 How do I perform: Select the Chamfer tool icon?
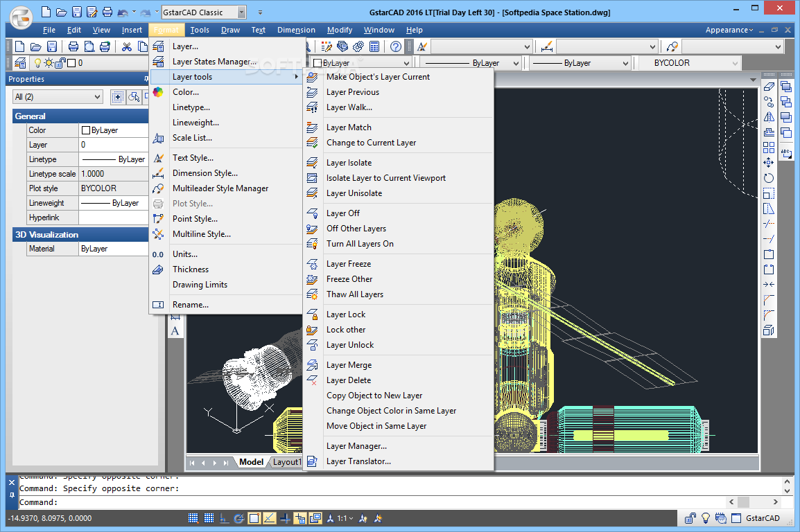[x=769, y=300]
